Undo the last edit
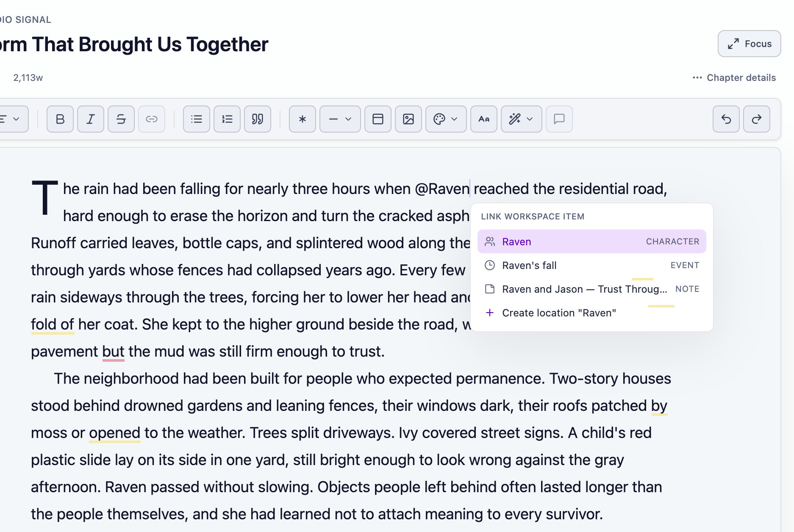The width and height of the screenshot is (794, 532). pos(726,119)
